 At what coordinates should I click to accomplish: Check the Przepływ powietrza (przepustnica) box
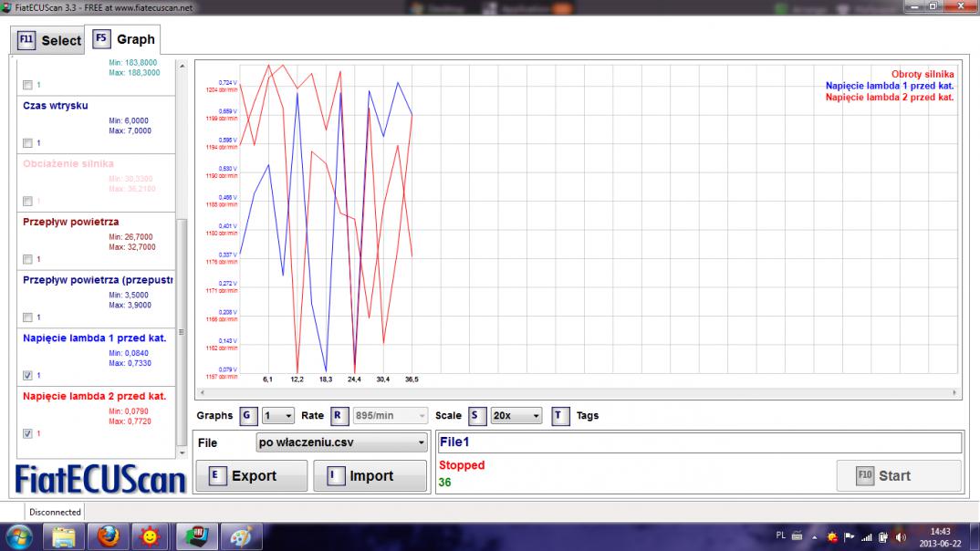pyautogui.click(x=27, y=317)
